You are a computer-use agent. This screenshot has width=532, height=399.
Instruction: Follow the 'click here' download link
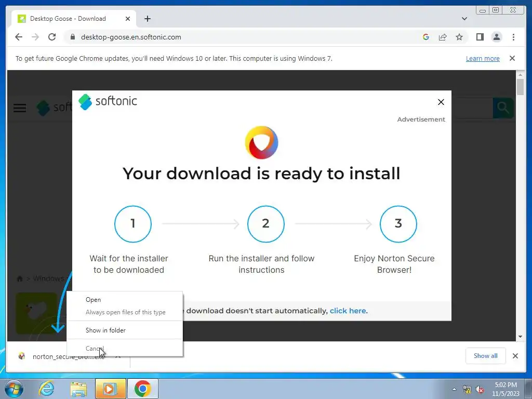coord(348,311)
